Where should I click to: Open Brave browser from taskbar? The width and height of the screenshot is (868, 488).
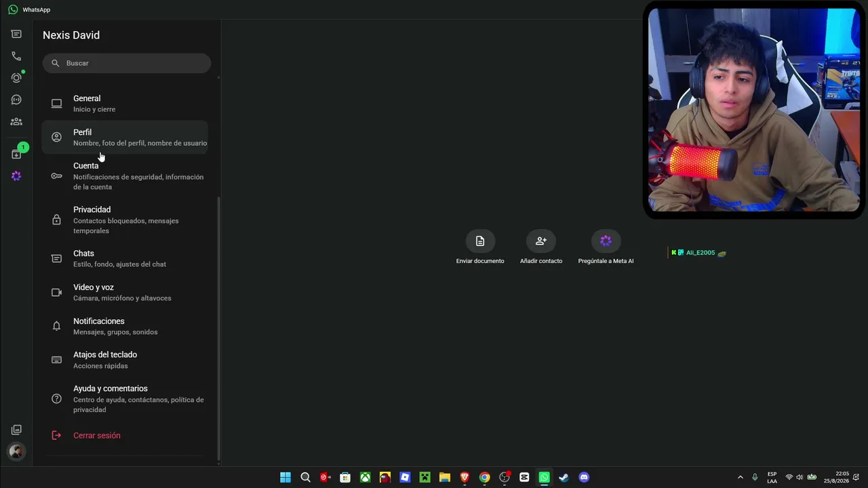tap(465, 477)
